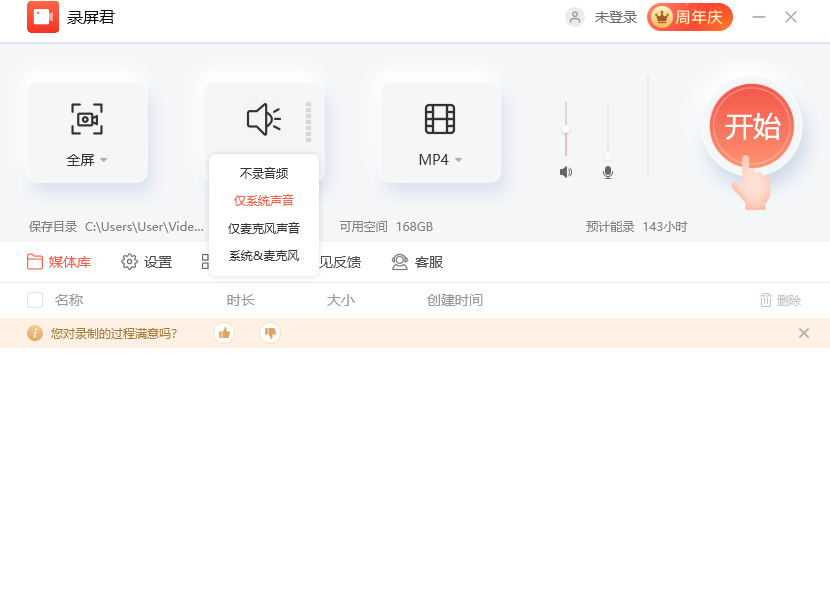The width and height of the screenshot is (830, 603).
Task: Dismiss the satisfaction banner with its X
Action: [x=804, y=333]
